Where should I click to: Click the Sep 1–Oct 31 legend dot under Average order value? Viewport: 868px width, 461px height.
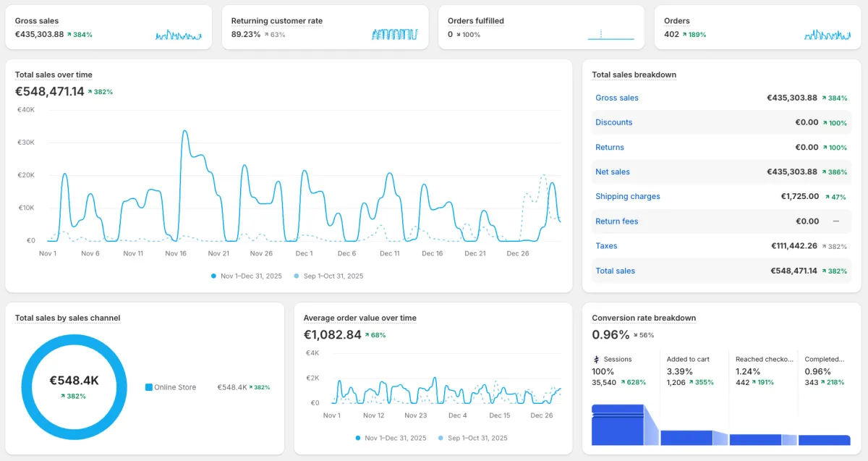(441, 438)
